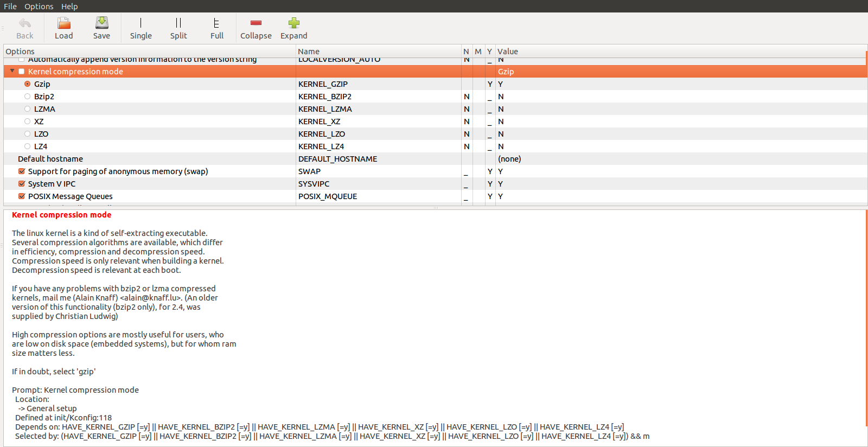This screenshot has height=447, width=868.
Task: Select the Default hostname row
Action: point(50,159)
